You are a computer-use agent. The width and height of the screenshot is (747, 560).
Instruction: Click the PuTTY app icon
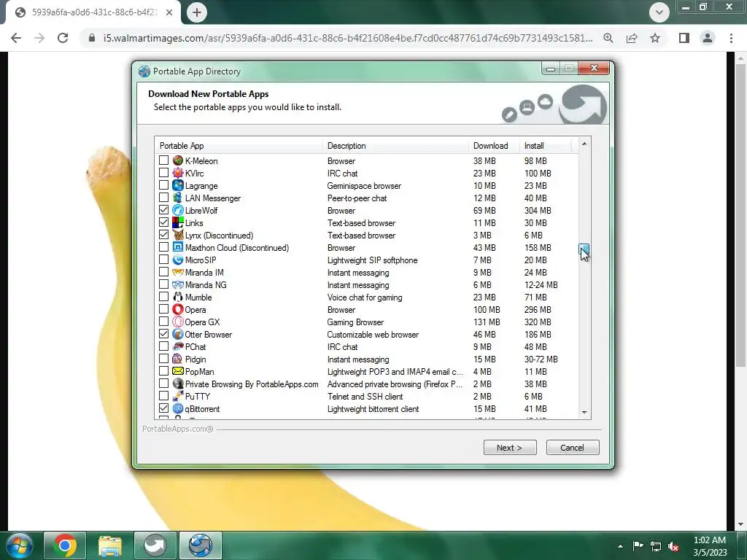pos(178,396)
